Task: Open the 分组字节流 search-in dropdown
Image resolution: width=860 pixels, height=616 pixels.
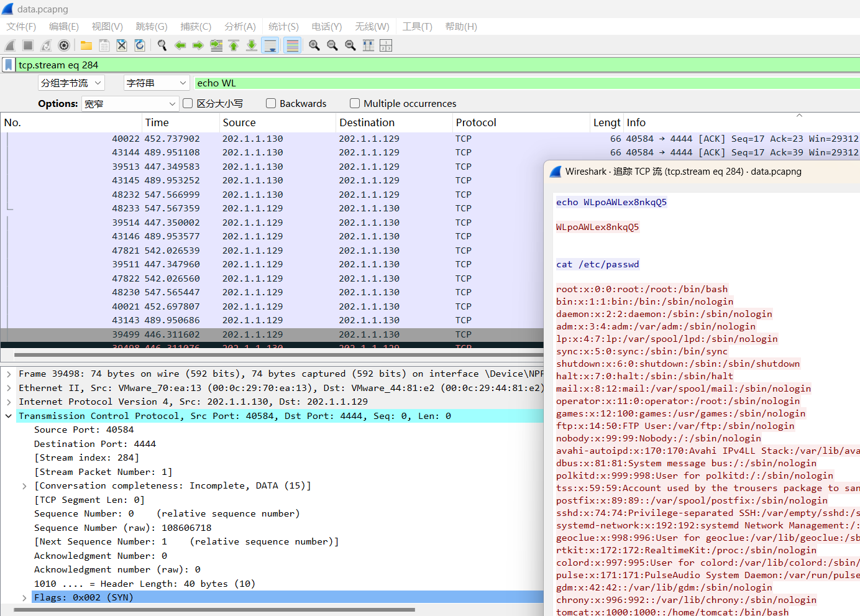Action: point(71,83)
